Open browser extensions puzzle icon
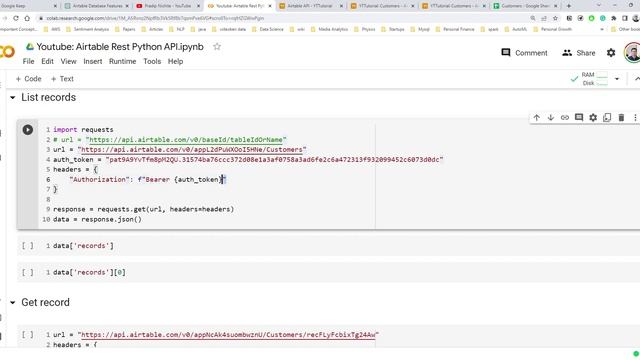640x360 pixels. point(613,18)
